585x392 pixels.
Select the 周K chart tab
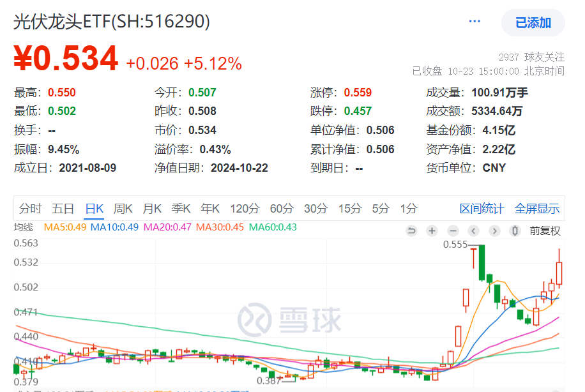pyautogui.click(x=123, y=209)
